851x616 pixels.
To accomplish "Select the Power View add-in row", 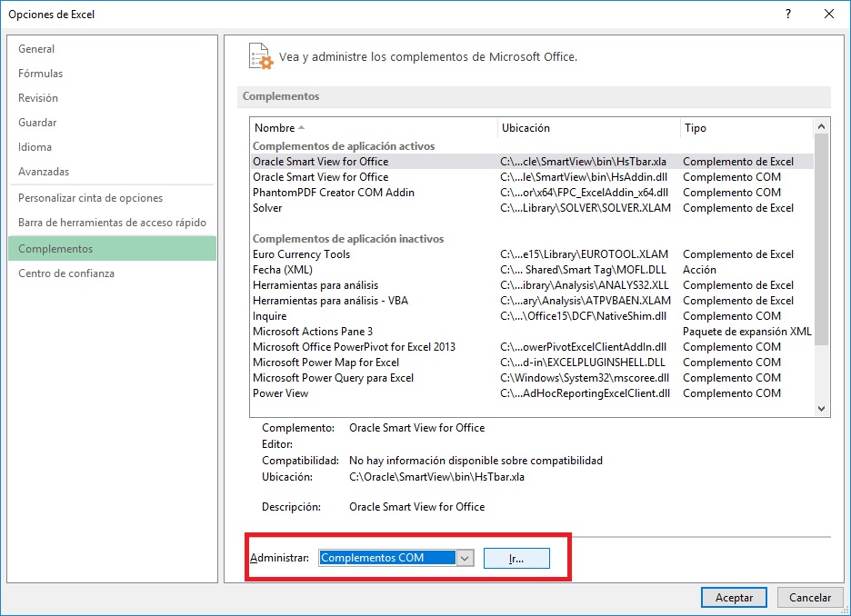I will point(532,393).
